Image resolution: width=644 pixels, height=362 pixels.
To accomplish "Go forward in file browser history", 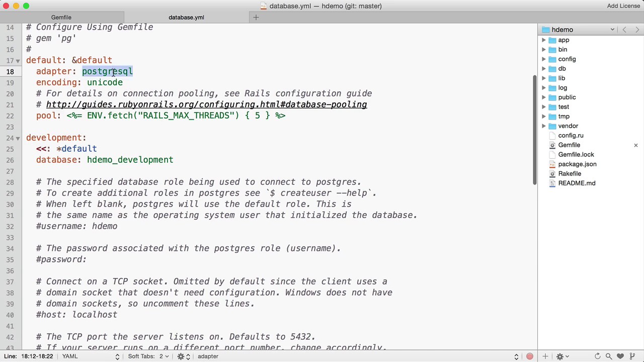I will (637, 30).
